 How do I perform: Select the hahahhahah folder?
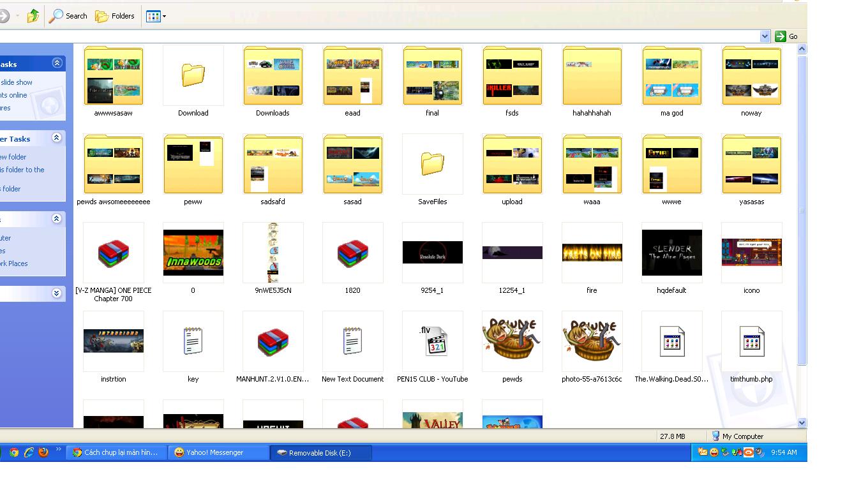tap(592, 82)
